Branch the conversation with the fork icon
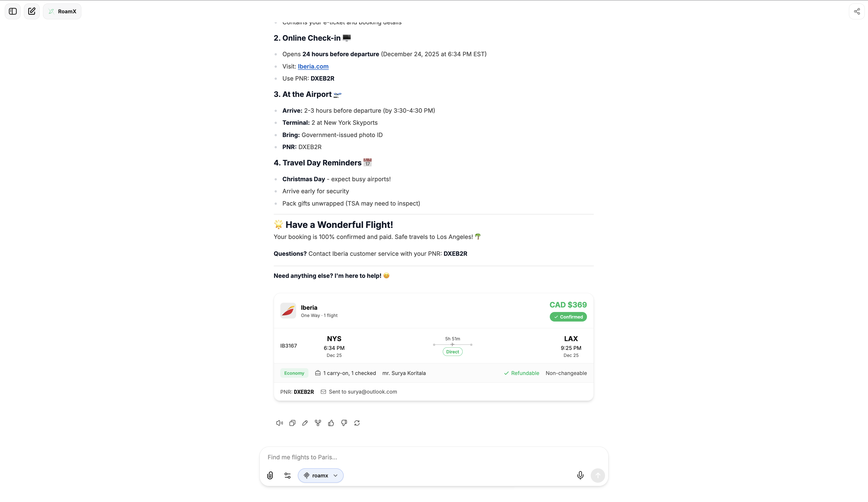868x502 pixels. coord(318,423)
